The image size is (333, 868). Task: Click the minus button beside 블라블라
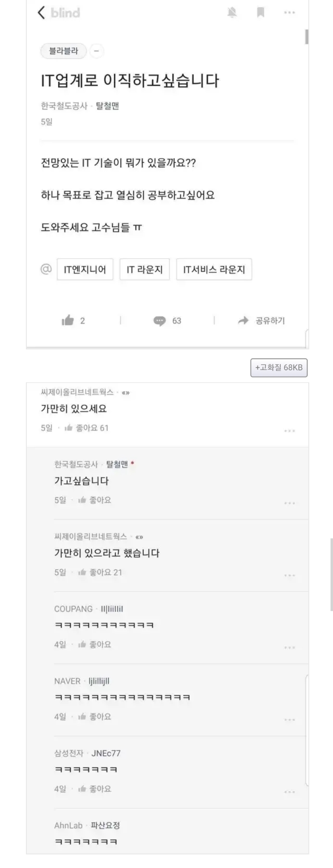pyautogui.click(x=97, y=51)
